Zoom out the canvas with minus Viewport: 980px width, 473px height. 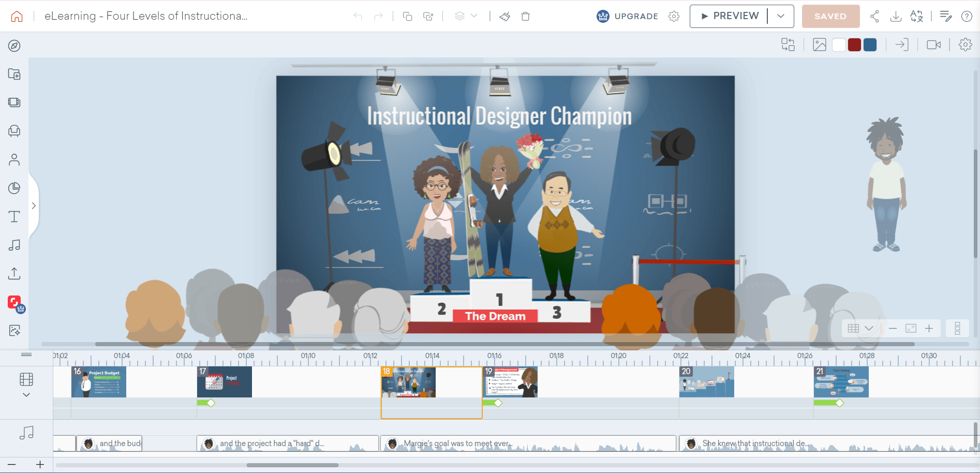pyautogui.click(x=893, y=328)
